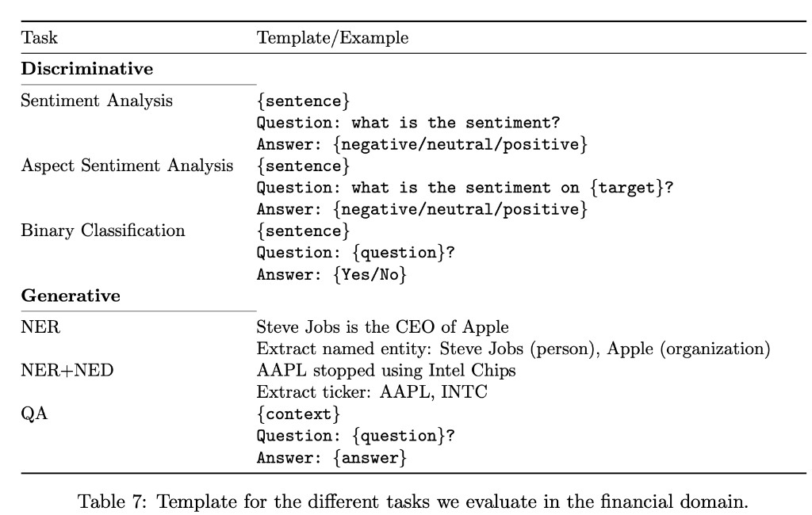Click the 'Template/Example' column header
The image size is (812, 515).
click(332, 38)
